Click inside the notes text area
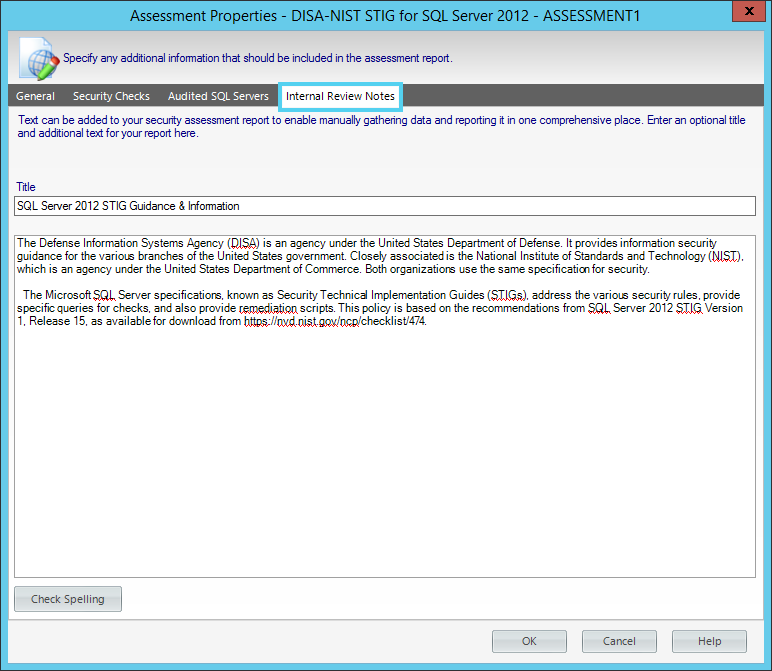This screenshot has height=671, width=772. click(x=385, y=406)
